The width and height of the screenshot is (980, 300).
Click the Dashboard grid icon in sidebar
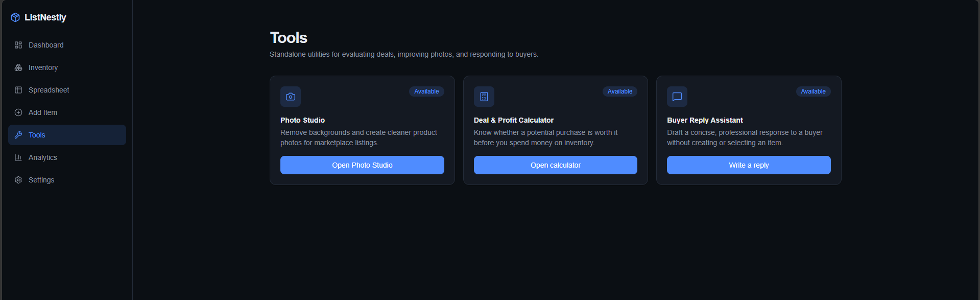pos(18,45)
